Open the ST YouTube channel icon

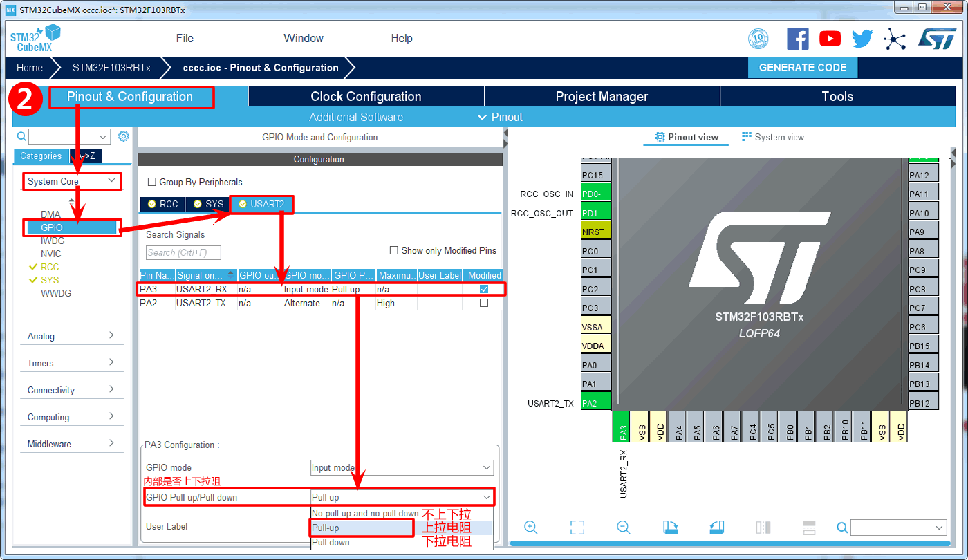[830, 39]
